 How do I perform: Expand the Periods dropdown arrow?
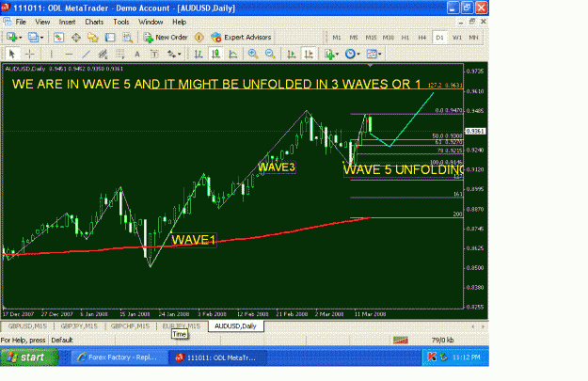358,55
